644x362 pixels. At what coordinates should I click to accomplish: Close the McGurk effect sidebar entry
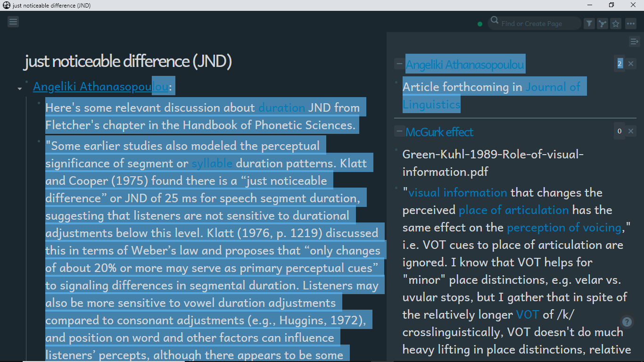point(630,131)
